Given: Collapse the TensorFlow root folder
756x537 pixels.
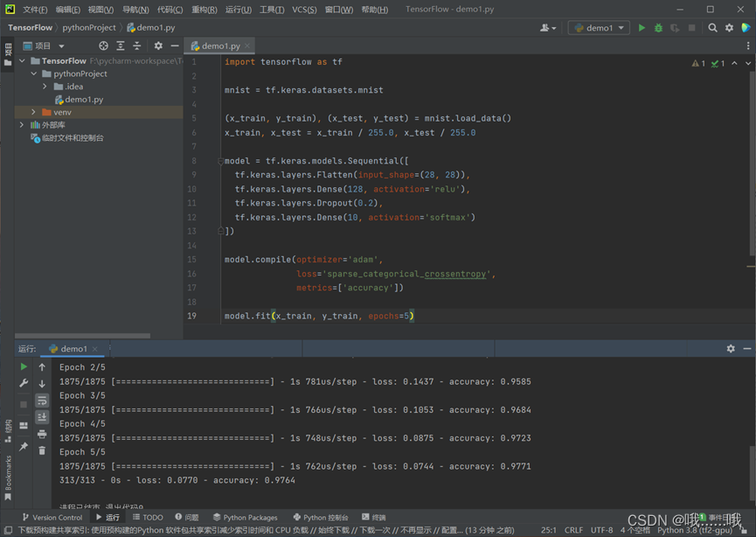Looking at the screenshot, I should 22,61.
